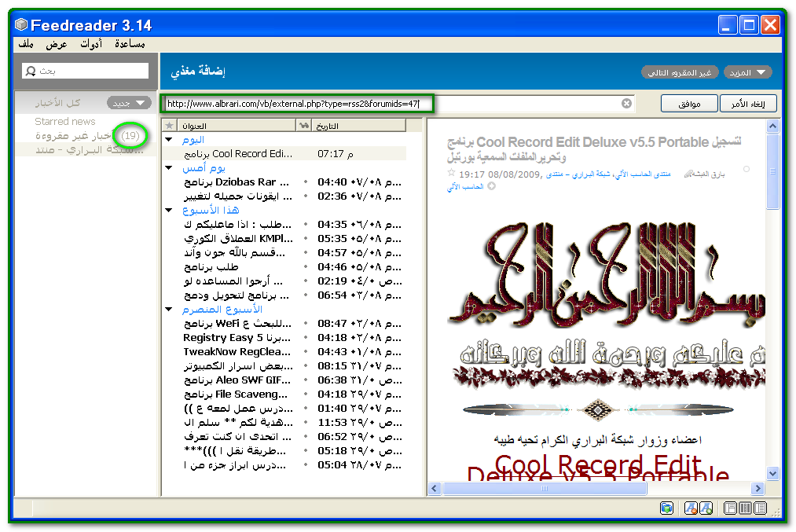Sort by the العنوان column header

[x=236, y=126]
